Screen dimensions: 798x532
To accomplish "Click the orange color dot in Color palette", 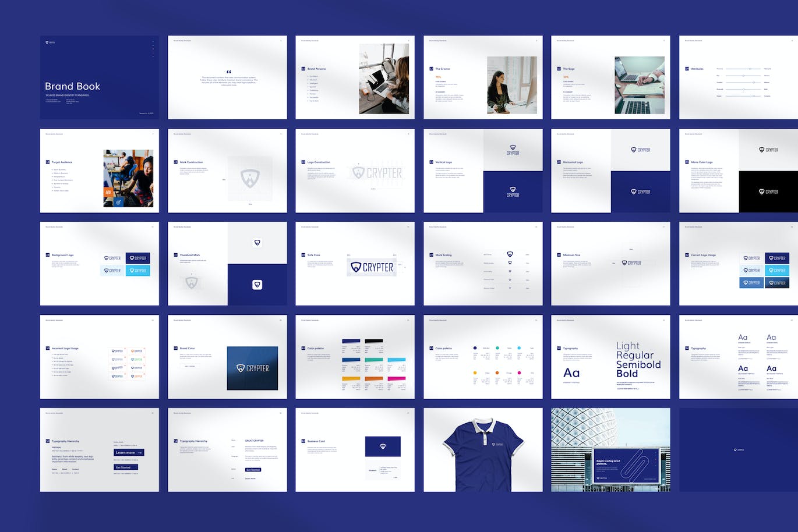I will (497, 373).
